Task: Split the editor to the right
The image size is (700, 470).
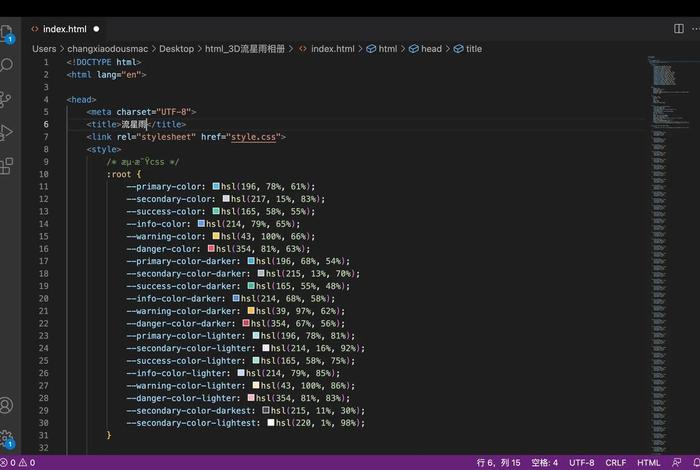Action: coord(679,29)
